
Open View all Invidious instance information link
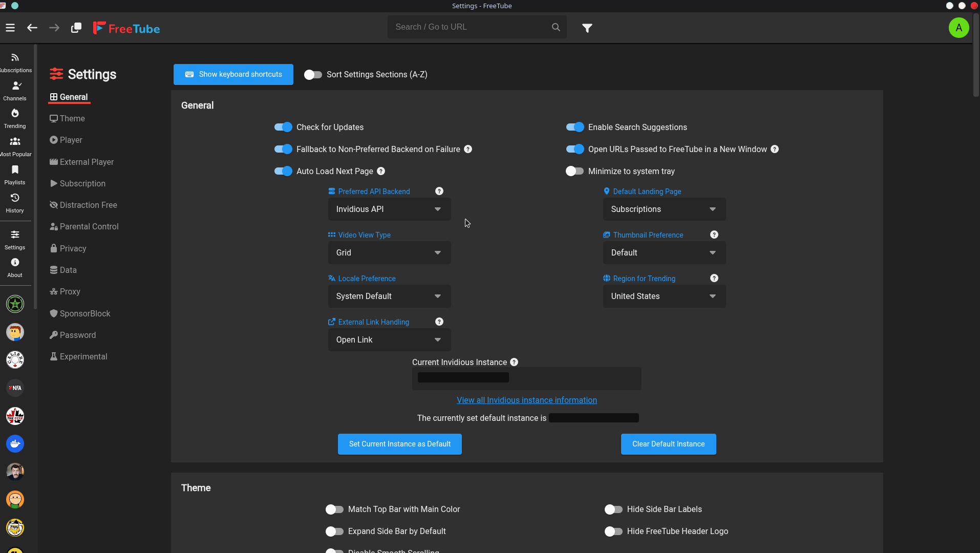click(527, 400)
